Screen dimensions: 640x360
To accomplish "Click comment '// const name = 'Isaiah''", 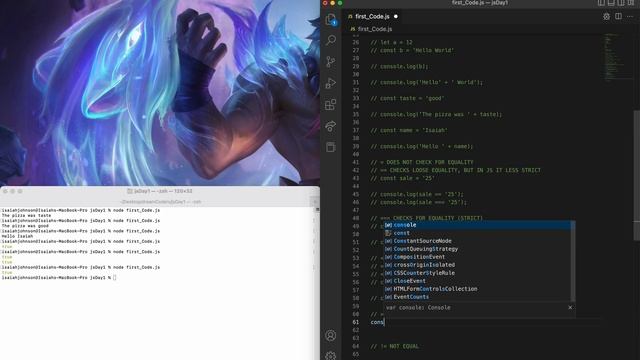I will pyautogui.click(x=409, y=130).
